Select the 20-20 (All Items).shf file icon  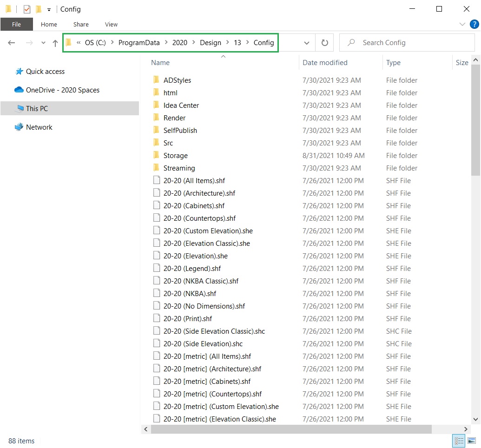[x=157, y=180]
